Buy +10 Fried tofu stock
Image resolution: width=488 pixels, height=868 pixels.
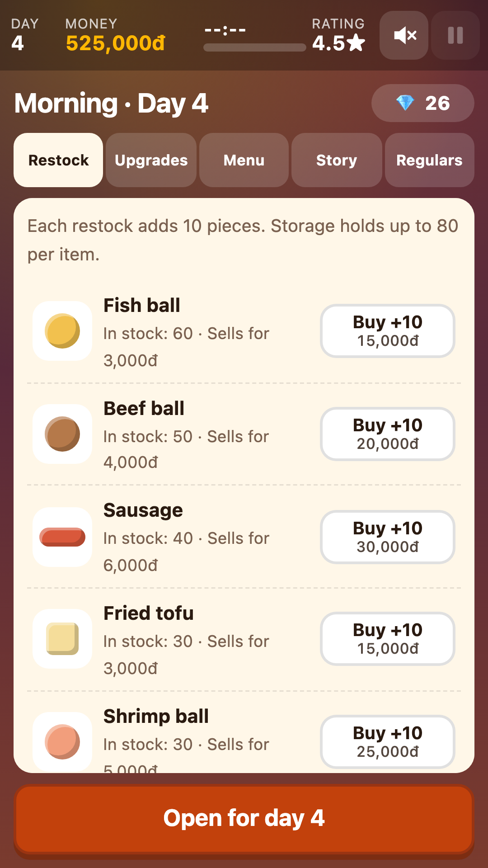pyautogui.click(x=388, y=639)
